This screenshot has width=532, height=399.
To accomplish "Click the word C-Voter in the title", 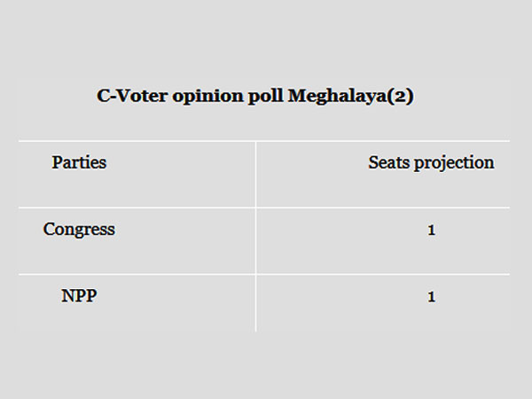I will tap(128, 97).
